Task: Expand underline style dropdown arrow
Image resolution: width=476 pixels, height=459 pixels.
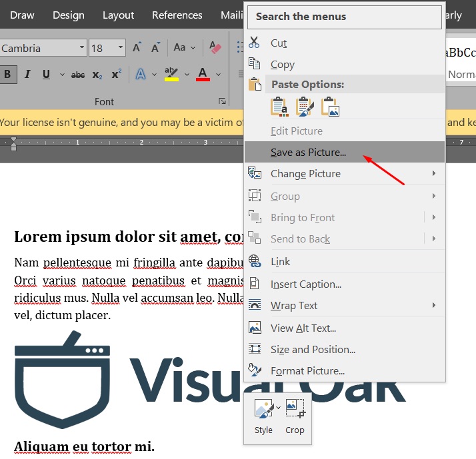Action: (62, 75)
